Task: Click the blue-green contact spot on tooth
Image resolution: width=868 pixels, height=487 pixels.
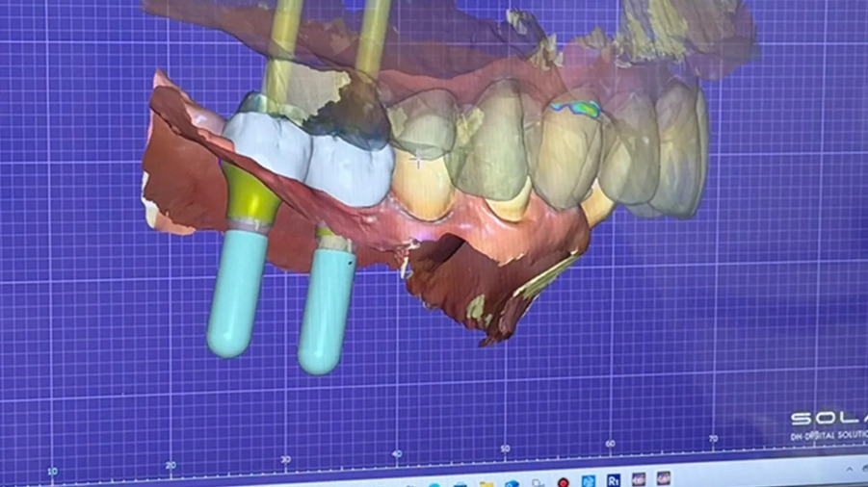Action: (576, 109)
